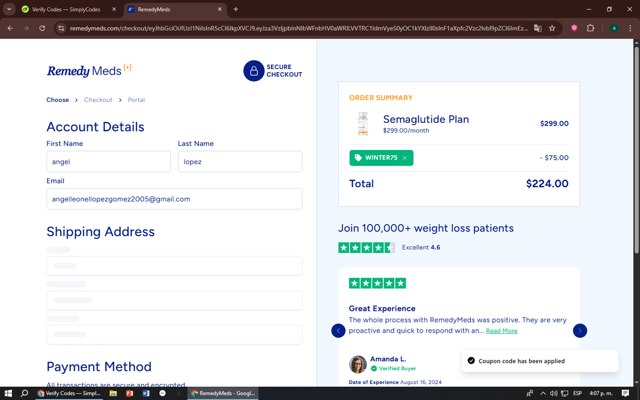Open PowerPoint from the taskbar
Screen dimensions: 640x400
click(129, 393)
